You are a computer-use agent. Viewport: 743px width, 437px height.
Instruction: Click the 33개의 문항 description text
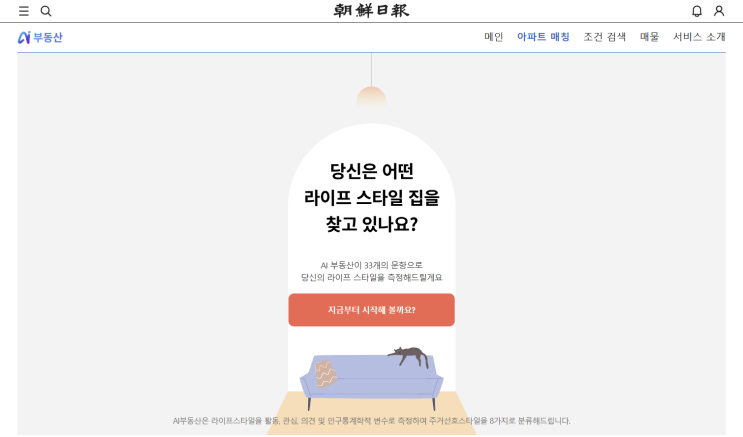372,271
